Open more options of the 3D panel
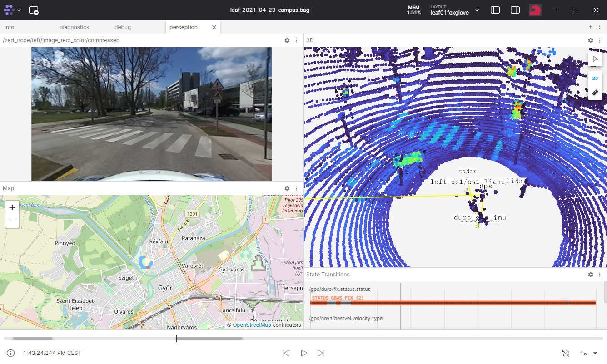Screen dimensions: 607x364 click(x=600, y=40)
